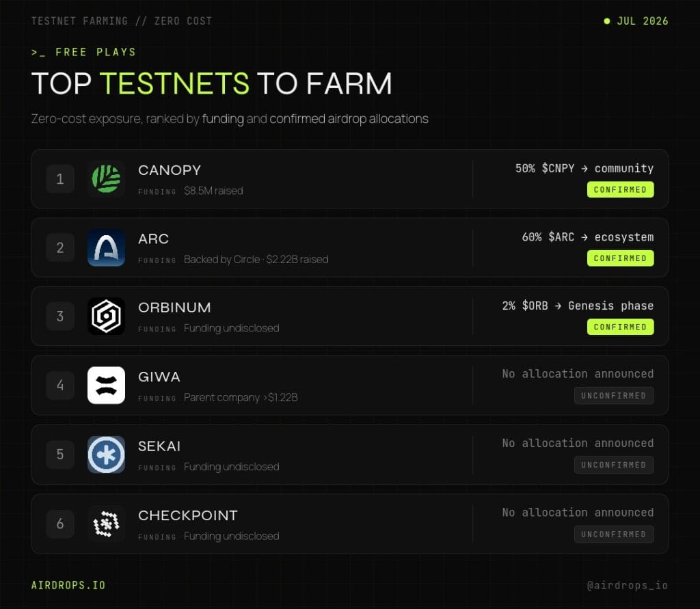
Task: Select the rank 6 number box
Action: tap(60, 524)
